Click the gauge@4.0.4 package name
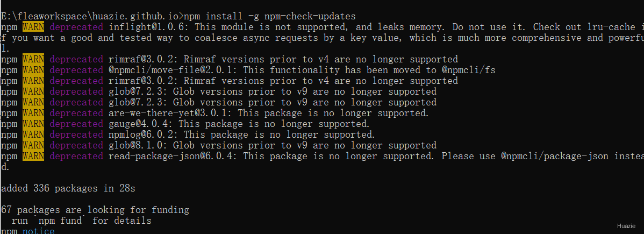The height and width of the screenshot is (234, 644). tap(140, 124)
